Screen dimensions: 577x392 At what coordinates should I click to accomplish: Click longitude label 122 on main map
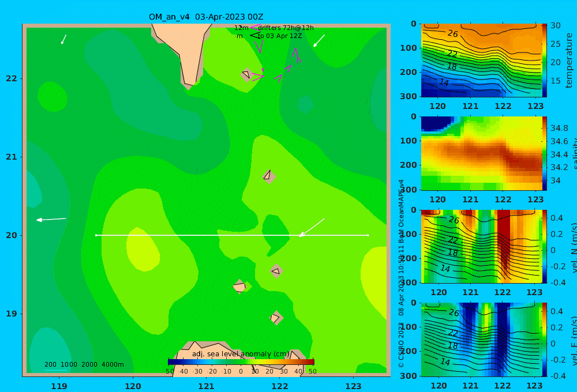click(280, 386)
